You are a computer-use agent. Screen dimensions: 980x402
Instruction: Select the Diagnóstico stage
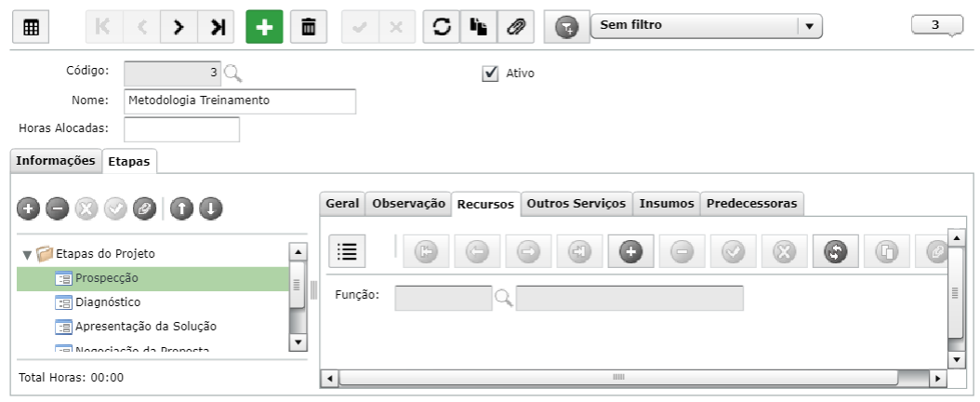point(108,302)
